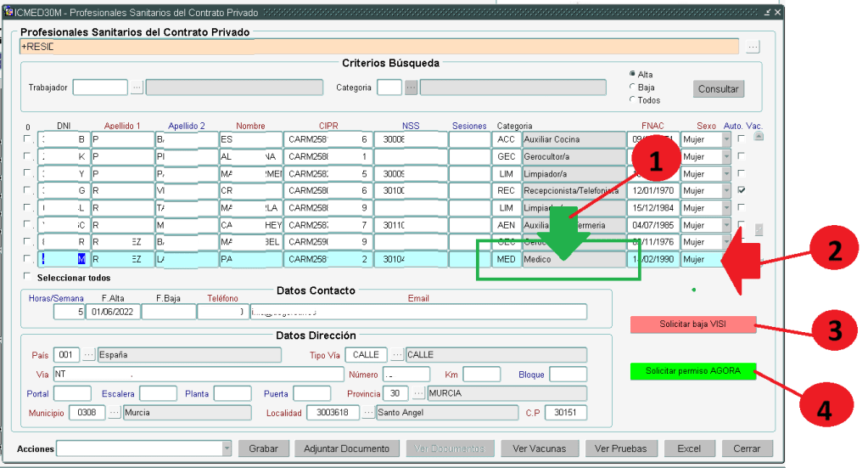Open the País lookup ellipsis button
This screenshot has width=868, height=468.
point(89,355)
